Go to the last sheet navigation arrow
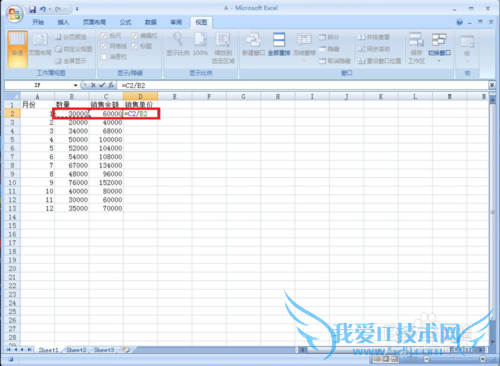The height and width of the screenshot is (366, 500). tap(29, 350)
